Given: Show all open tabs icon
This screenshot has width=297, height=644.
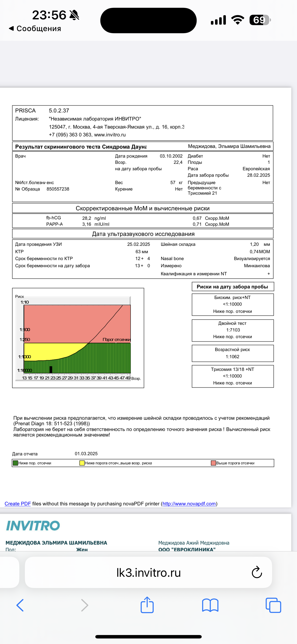Looking at the screenshot, I should click(x=273, y=605).
